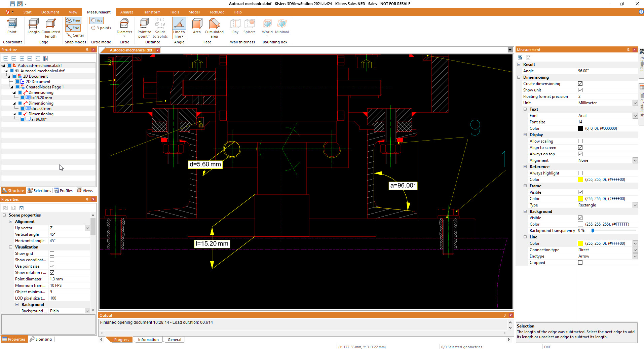Activate the Area face measurement tool
Viewport: 644px width, 349px height.
[197, 27]
